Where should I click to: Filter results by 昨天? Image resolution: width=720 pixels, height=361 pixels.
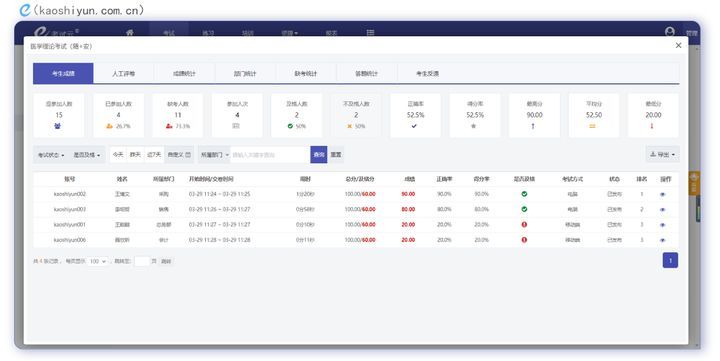(x=135, y=155)
